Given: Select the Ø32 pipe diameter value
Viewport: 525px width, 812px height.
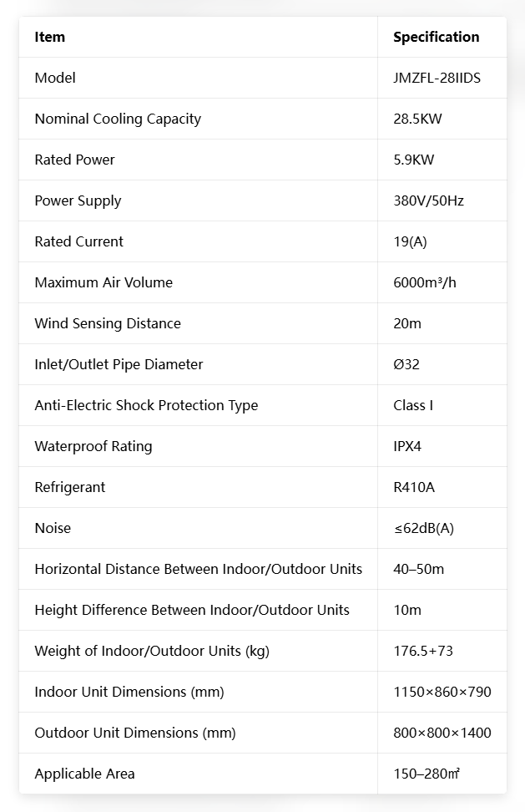Looking at the screenshot, I should pyautogui.click(x=406, y=364).
